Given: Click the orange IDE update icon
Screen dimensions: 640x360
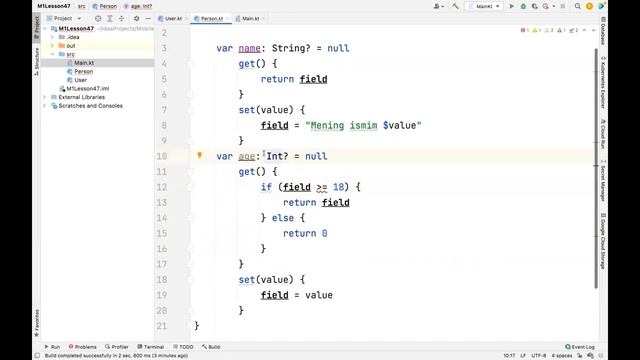Looking at the screenshot, I should pos(589,6).
